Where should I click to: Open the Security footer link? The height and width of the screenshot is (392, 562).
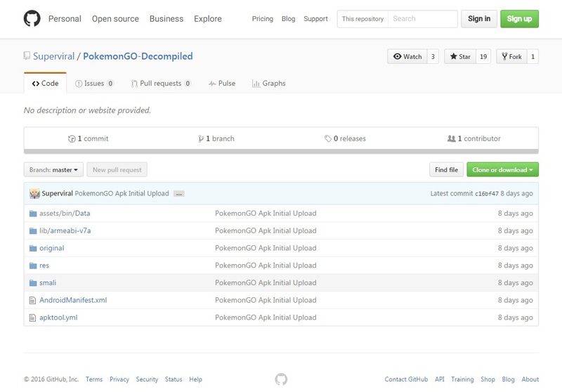147,379
